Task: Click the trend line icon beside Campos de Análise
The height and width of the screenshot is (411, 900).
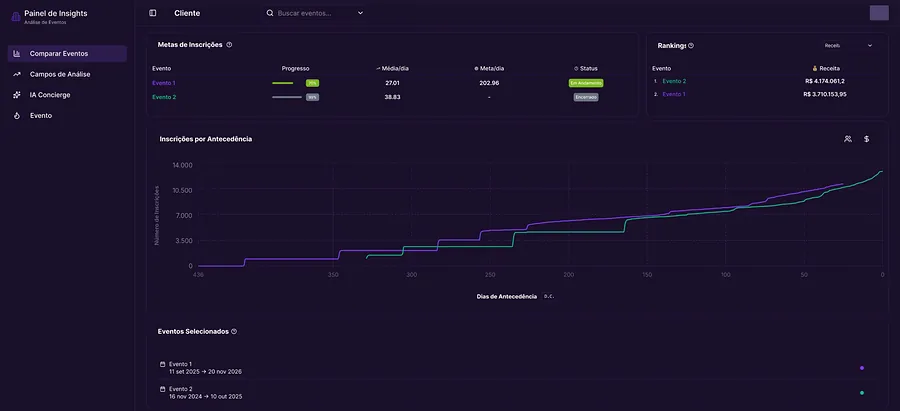Action: coord(17,74)
